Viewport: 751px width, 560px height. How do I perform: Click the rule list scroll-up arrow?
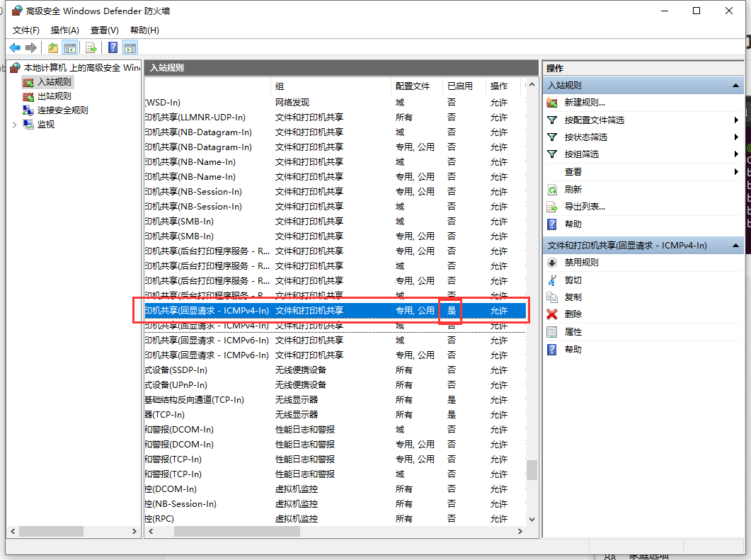(x=532, y=85)
